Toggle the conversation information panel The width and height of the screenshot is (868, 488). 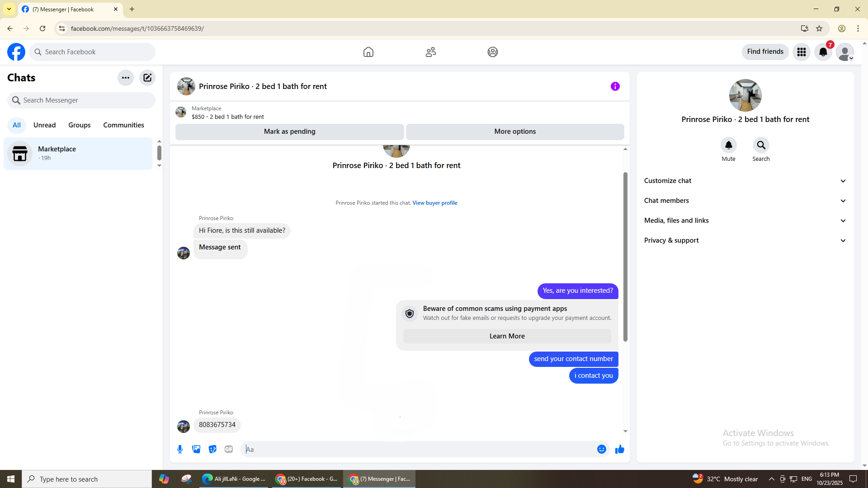pos(615,86)
